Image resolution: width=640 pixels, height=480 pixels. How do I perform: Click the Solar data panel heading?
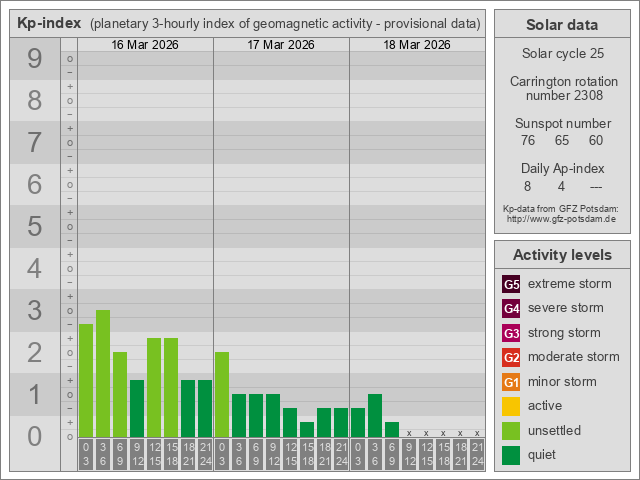click(561, 25)
